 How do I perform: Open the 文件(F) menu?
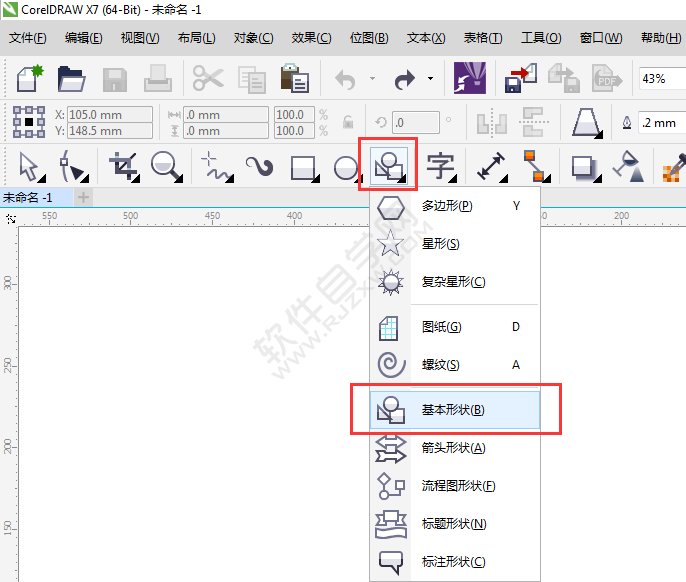coord(28,38)
